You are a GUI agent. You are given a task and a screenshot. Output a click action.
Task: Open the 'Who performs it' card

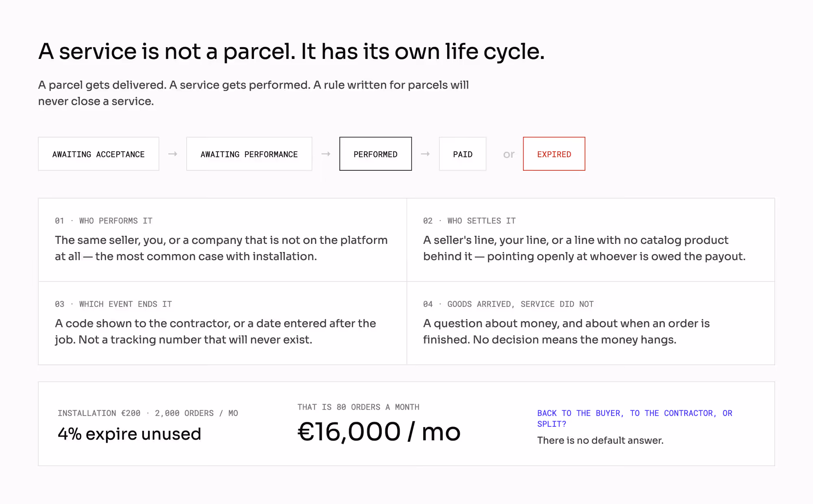tap(222, 240)
